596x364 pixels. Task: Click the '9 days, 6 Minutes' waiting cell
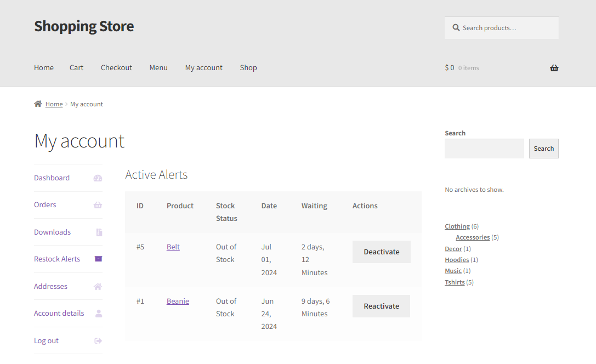(315, 308)
